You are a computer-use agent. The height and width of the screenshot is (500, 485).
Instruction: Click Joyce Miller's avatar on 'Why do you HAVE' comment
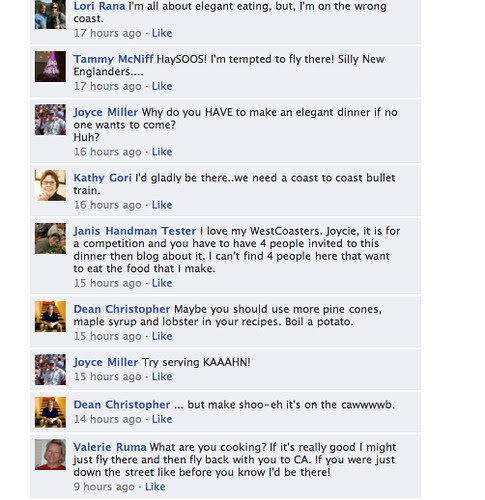click(x=50, y=119)
